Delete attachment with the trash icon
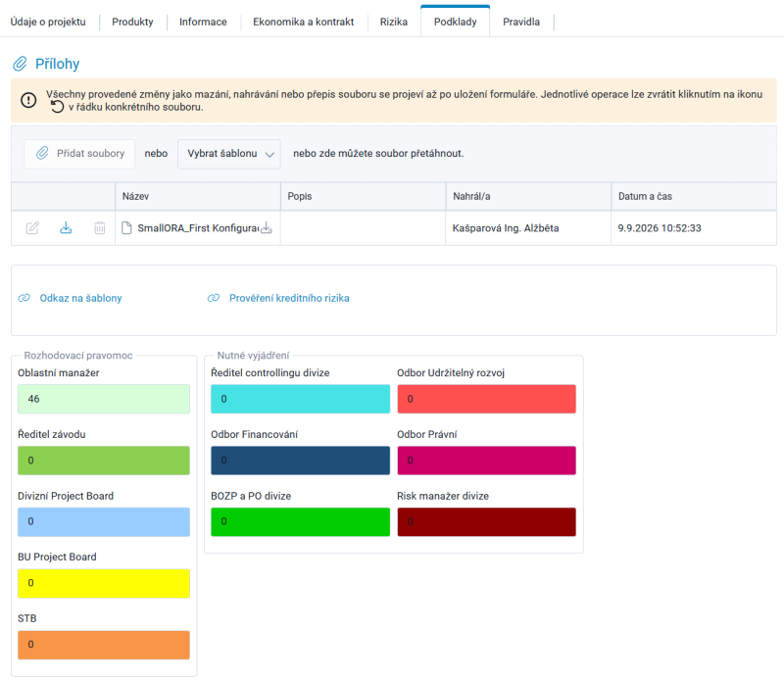 pyautogui.click(x=100, y=228)
